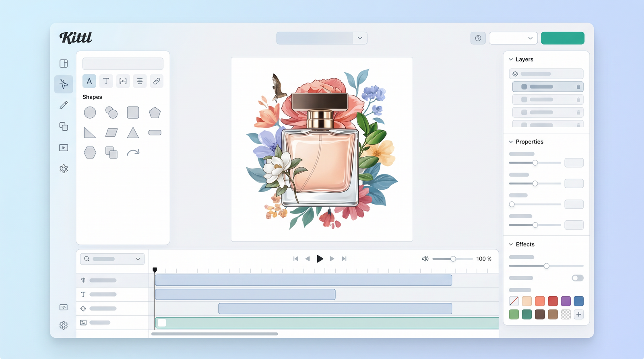
Task: Click the search field above the tool tabs
Action: (123, 64)
